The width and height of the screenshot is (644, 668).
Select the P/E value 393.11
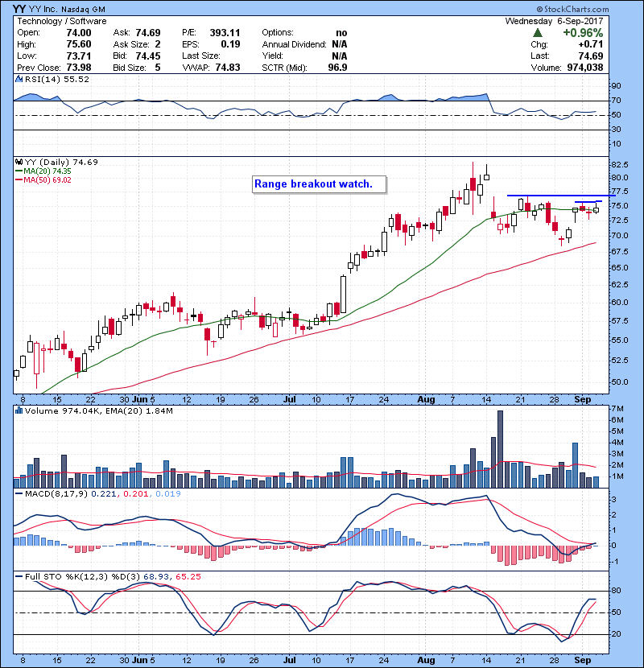click(x=225, y=33)
